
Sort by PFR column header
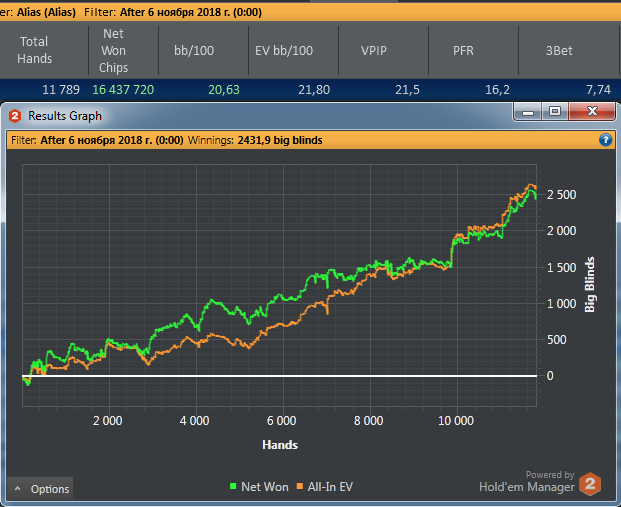tap(463, 50)
